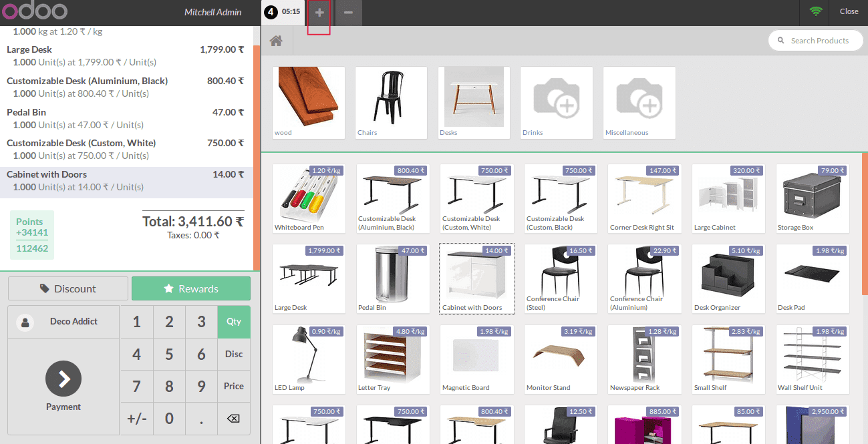Add Pedal Bin product tile
Viewport: 868px width, 444px height.
coord(393,279)
